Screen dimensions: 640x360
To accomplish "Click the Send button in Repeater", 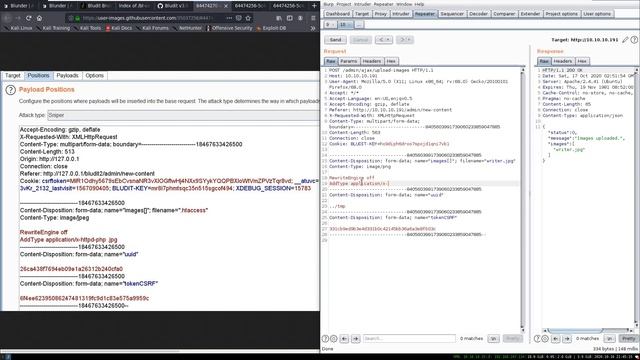I will click(336, 40).
